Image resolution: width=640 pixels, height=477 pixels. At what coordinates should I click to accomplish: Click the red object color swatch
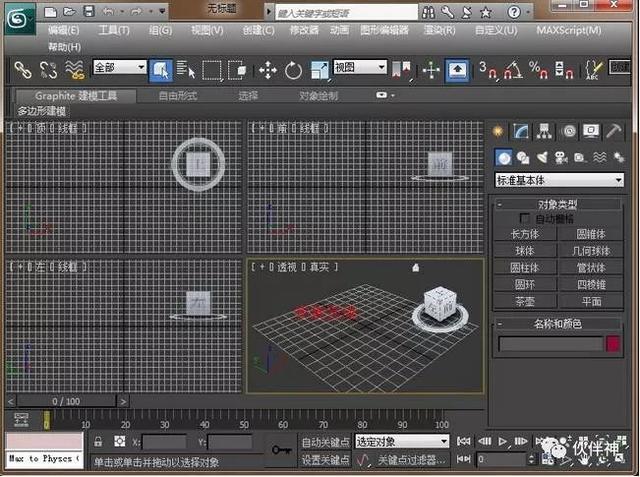pos(612,344)
